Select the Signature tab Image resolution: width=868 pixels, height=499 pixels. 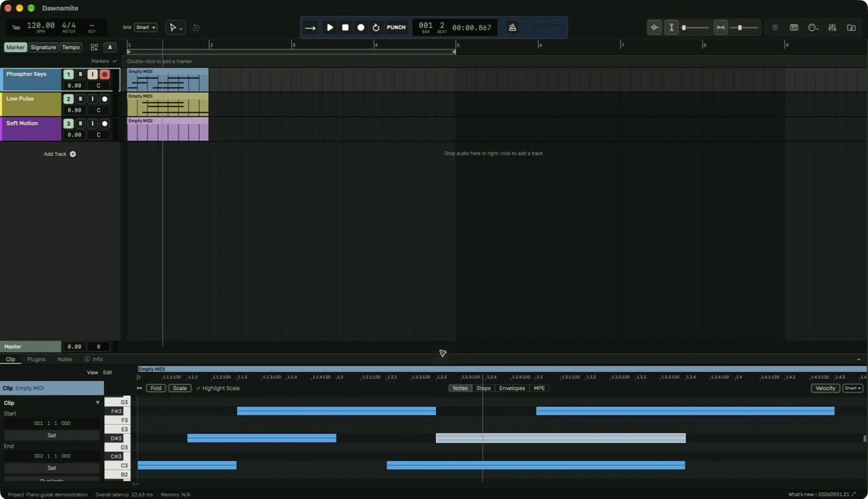(x=43, y=47)
